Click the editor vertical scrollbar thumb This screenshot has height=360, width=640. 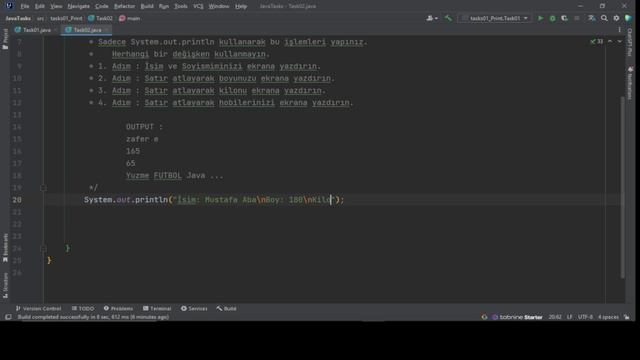click(x=622, y=188)
